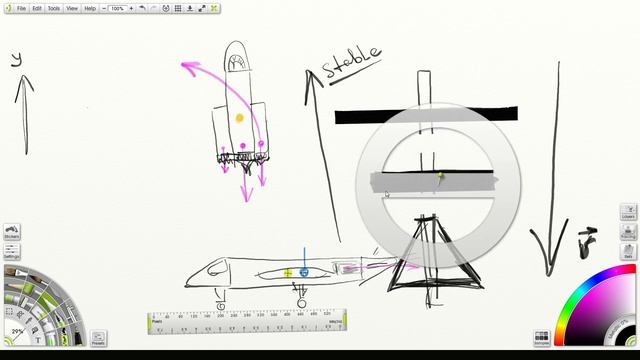Select the dotted-rectangle Selection tool

pos(9,311)
